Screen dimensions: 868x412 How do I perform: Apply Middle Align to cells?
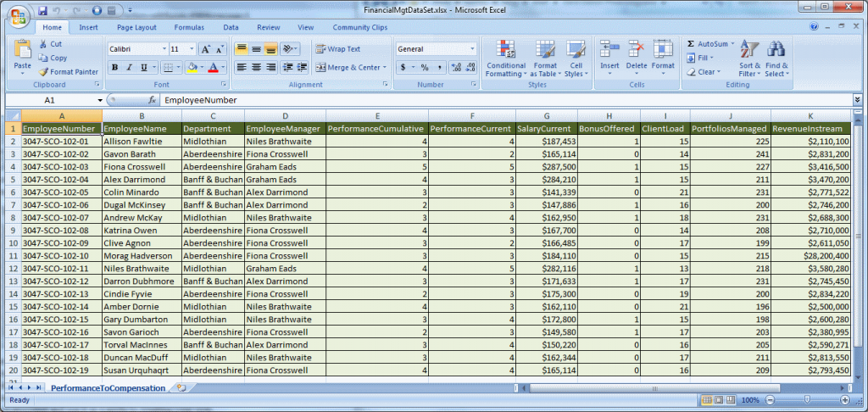coord(256,49)
